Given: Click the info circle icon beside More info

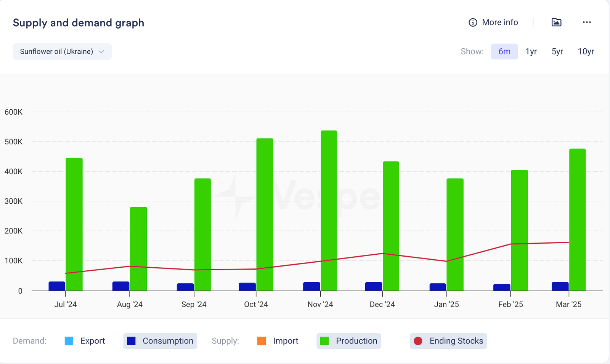Looking at the screenshot, I should (473, 22).
